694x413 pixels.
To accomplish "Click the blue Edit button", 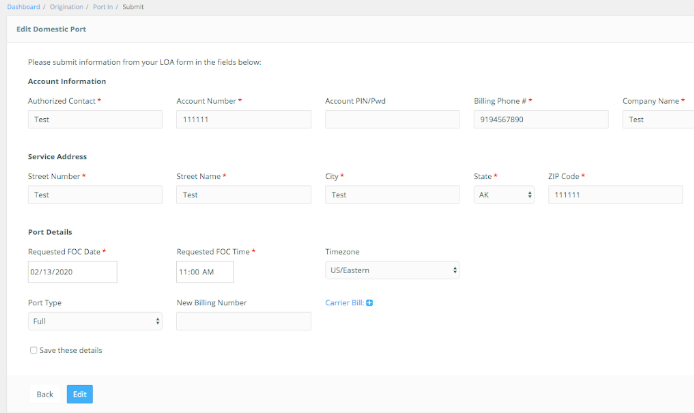I will (x=80, y=394).
